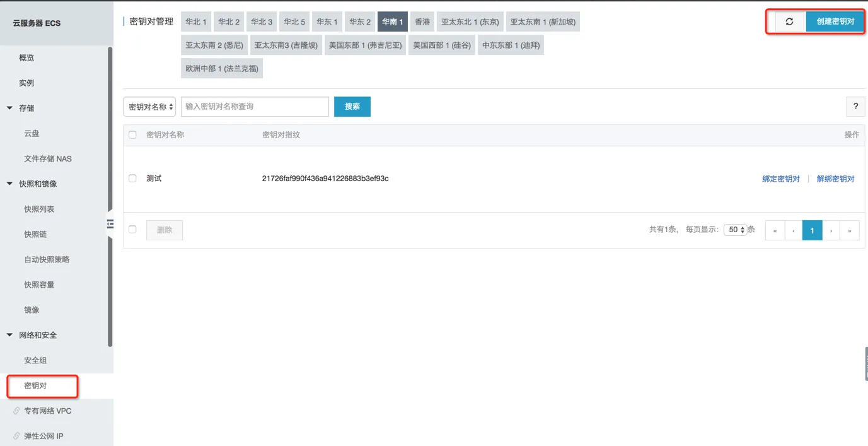Click the previous page arrow icon
Viewport: 868px width, 446px height.
[793, 230]
